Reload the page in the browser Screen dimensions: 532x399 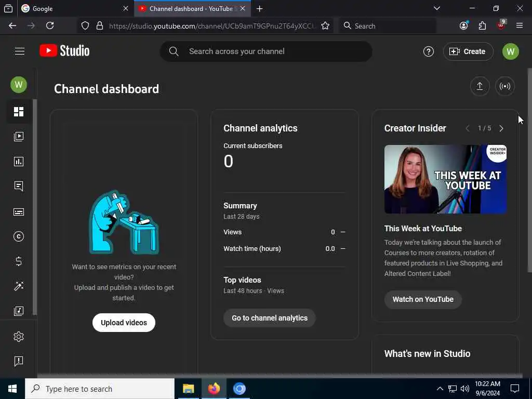50,26
